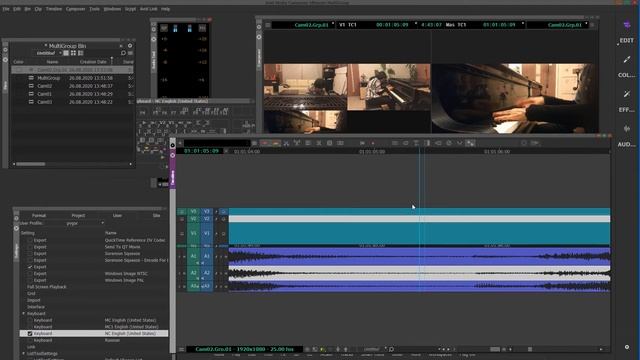Click the MultiGroup clip icon in bin
640x360 pixels.
pyautogui.click(x=31, y=78)
